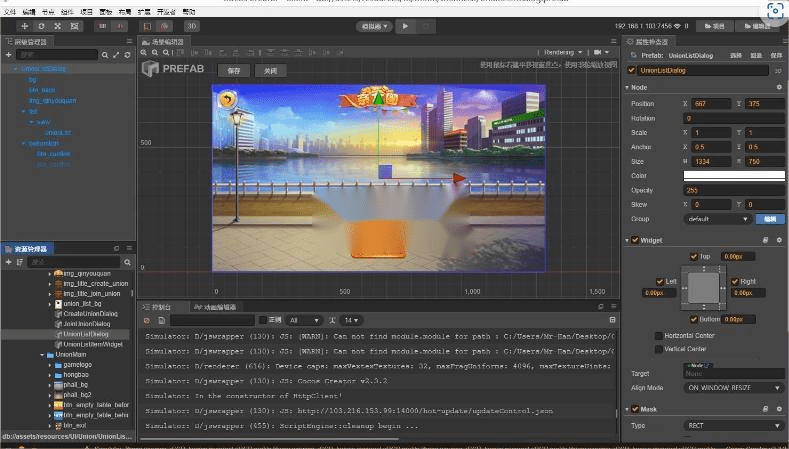Viewport: 789px width, 449px height.
Task: Click the first zoom magnifier in the scene toolbar
Action: pos(144,52)
